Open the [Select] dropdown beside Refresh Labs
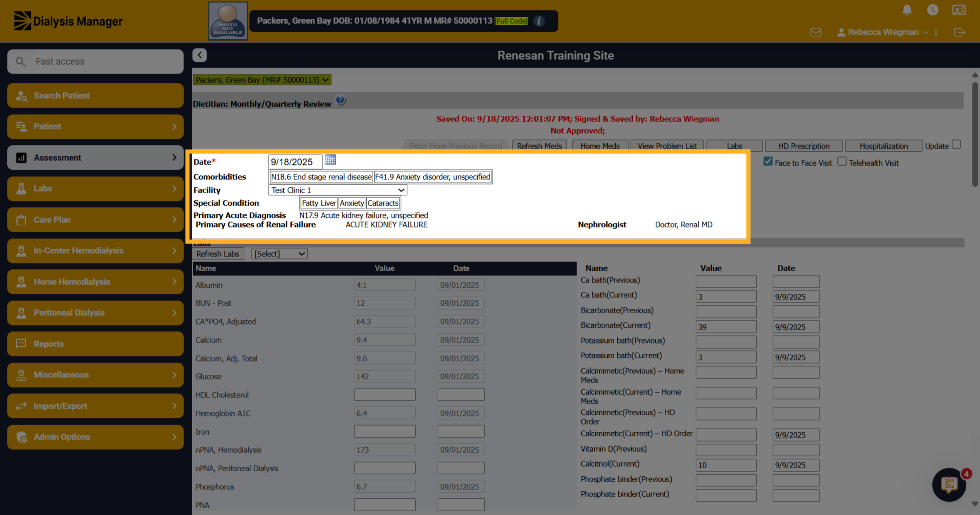Viewport: 980px width, 515px height. coord(279,254)
